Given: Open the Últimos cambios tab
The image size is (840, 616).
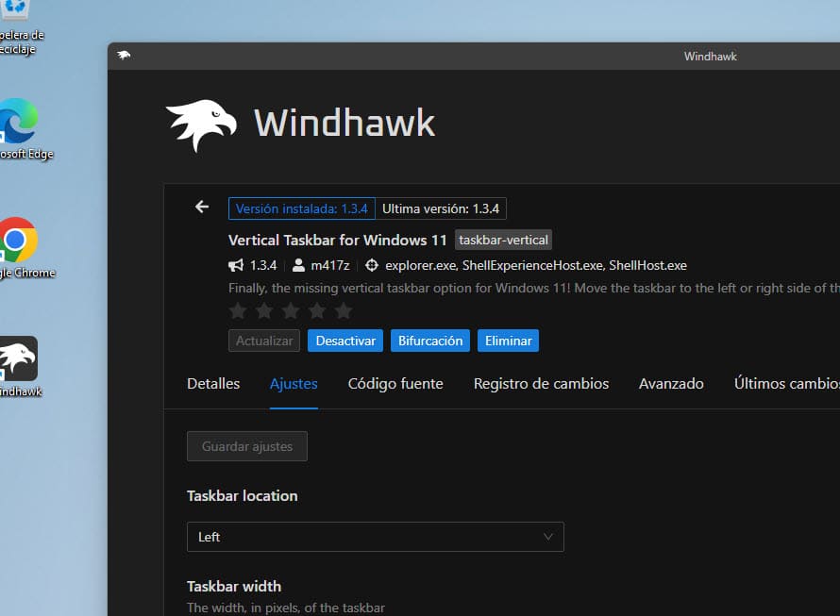Looking at the screenshot, I should click(787, 384).
